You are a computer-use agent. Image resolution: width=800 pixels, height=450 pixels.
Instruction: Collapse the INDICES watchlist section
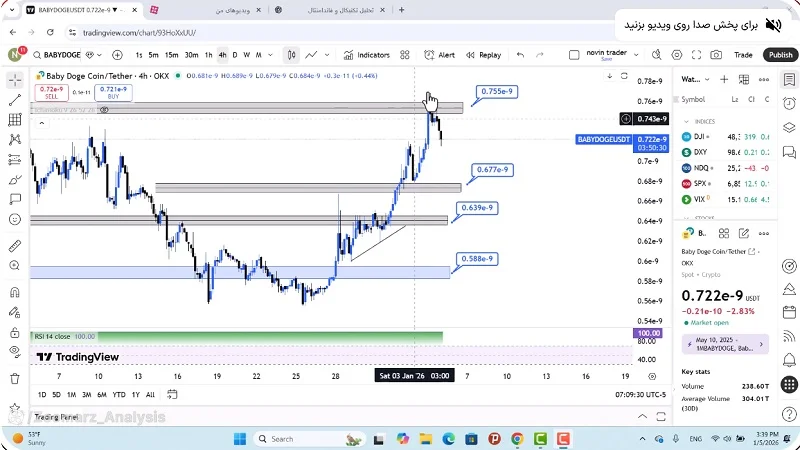[x=689, y=121]
